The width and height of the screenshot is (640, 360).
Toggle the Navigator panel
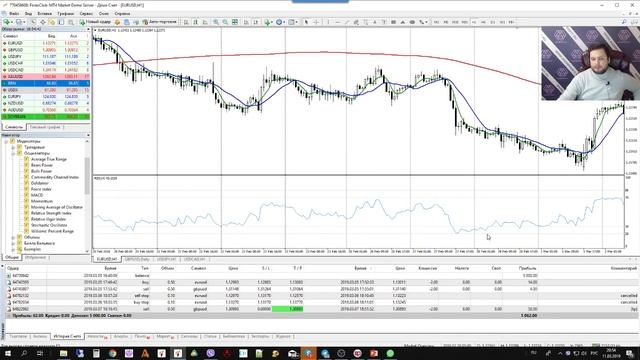[x=52, y=22]
